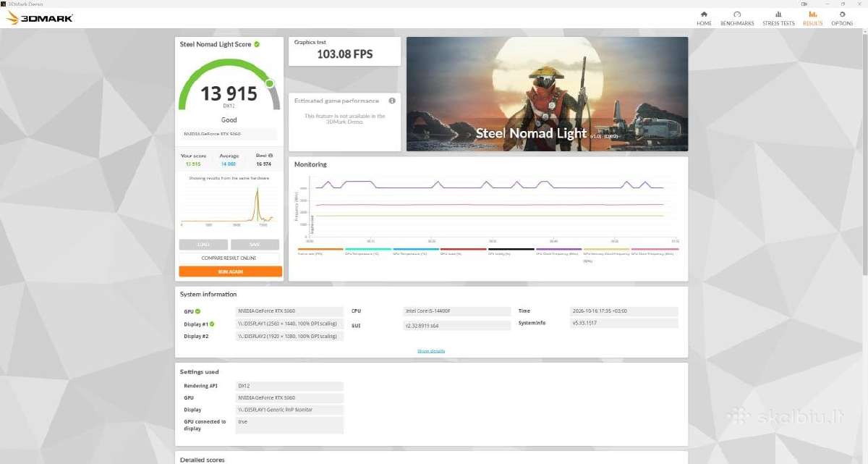The height and width of the screenshot is (464, 868).
Task: Click the GPU connected to display value true
Action: [290, 425]
